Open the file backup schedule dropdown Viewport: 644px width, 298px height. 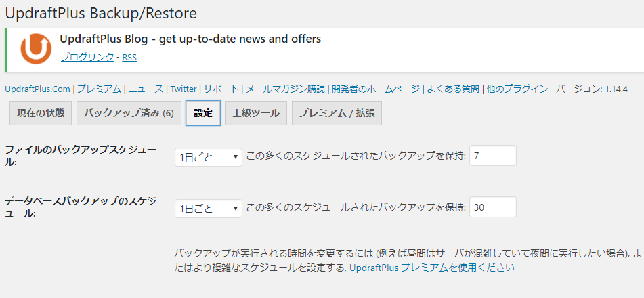click(208, 156)
